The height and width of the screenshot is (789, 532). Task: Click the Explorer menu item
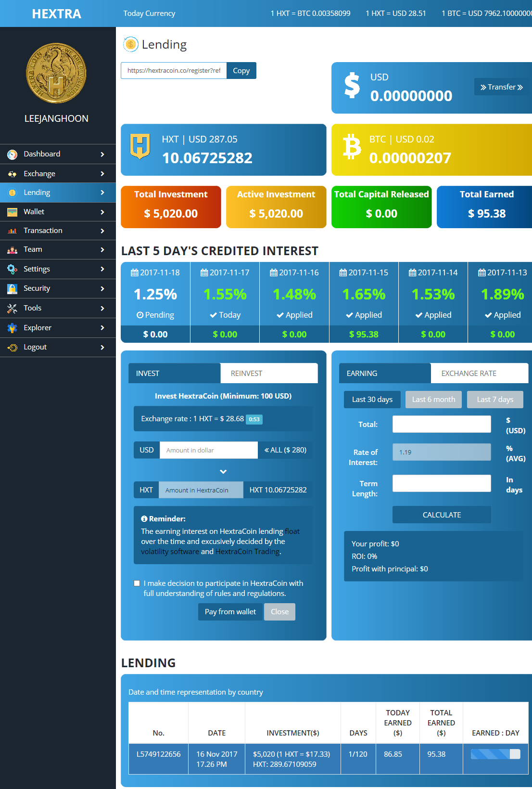pos(58,328)
